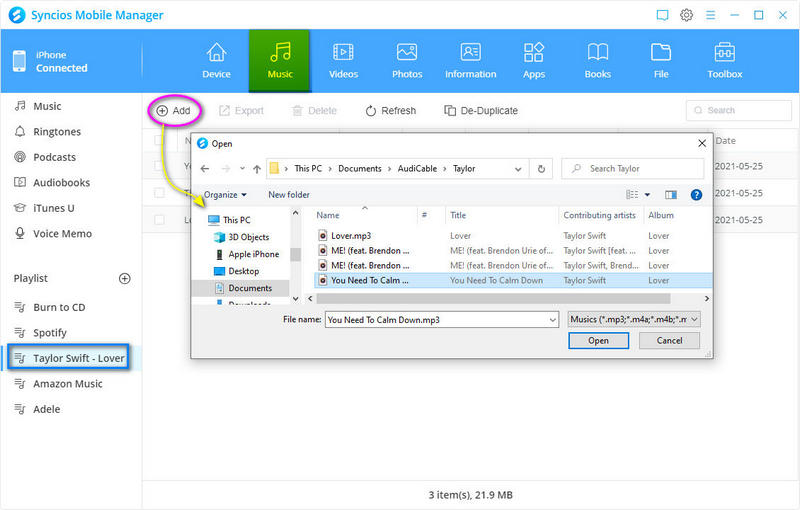Screen dimensions: 800x510
Task: Open the File tab
Action: pos(661,61)
